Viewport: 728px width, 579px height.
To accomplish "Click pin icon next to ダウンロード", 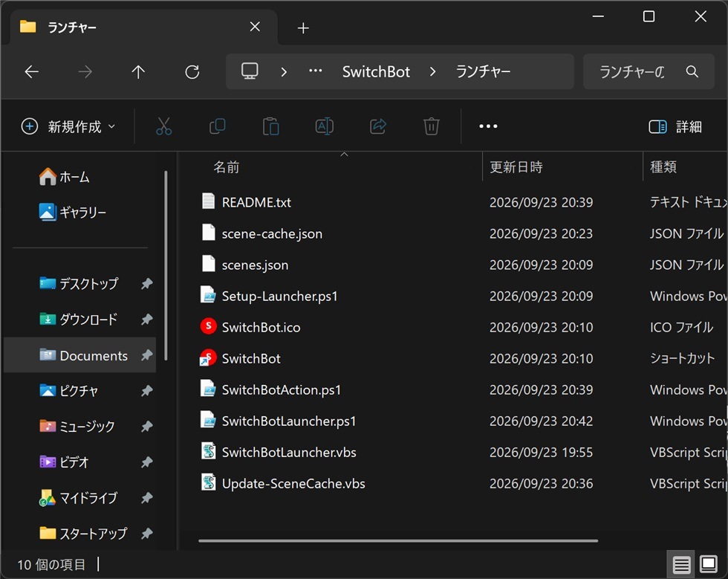I will point(147,320).
